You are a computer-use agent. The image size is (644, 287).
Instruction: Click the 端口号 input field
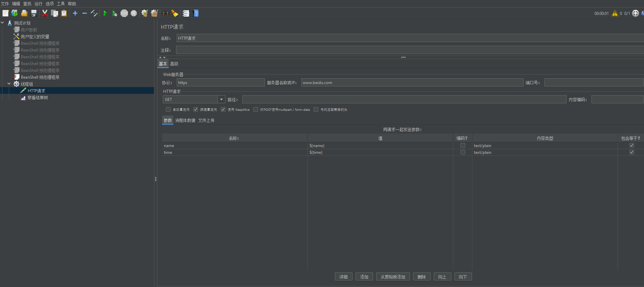point(594,82)
